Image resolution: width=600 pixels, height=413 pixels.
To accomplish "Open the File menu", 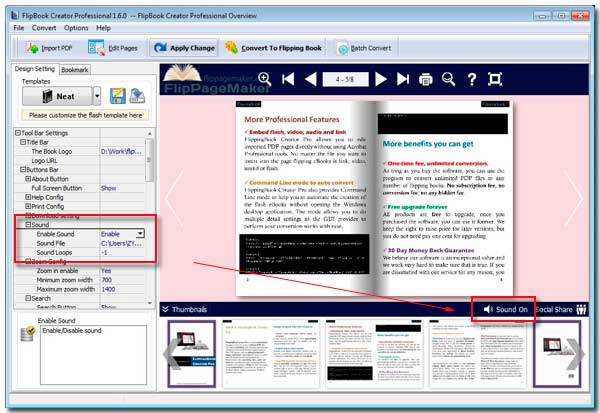I will pyautogui.click(x=18, y=28).
